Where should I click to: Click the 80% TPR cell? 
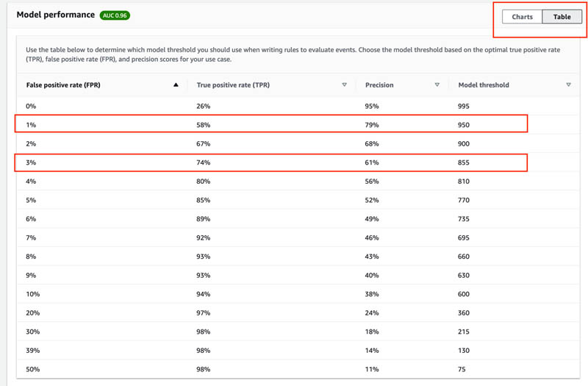pyautogui.click(x=204, y=182)
